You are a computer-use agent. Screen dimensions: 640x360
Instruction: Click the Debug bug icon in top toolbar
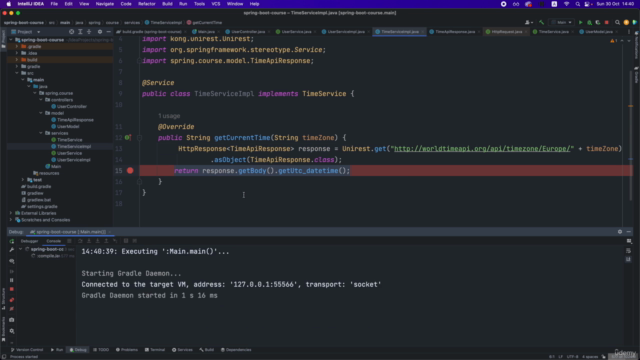pyautogui.click(x=589, y=22)
